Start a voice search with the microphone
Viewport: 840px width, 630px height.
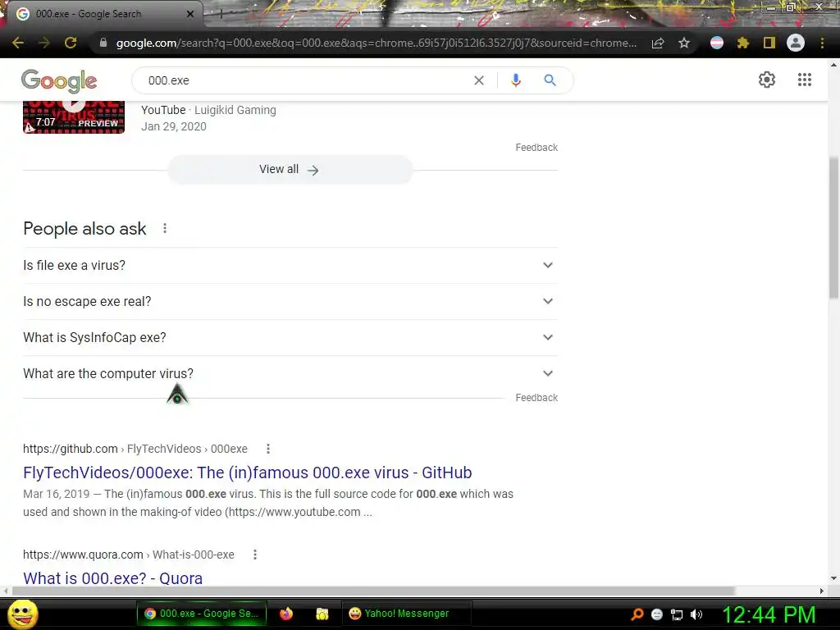click(x=516, y=80)
